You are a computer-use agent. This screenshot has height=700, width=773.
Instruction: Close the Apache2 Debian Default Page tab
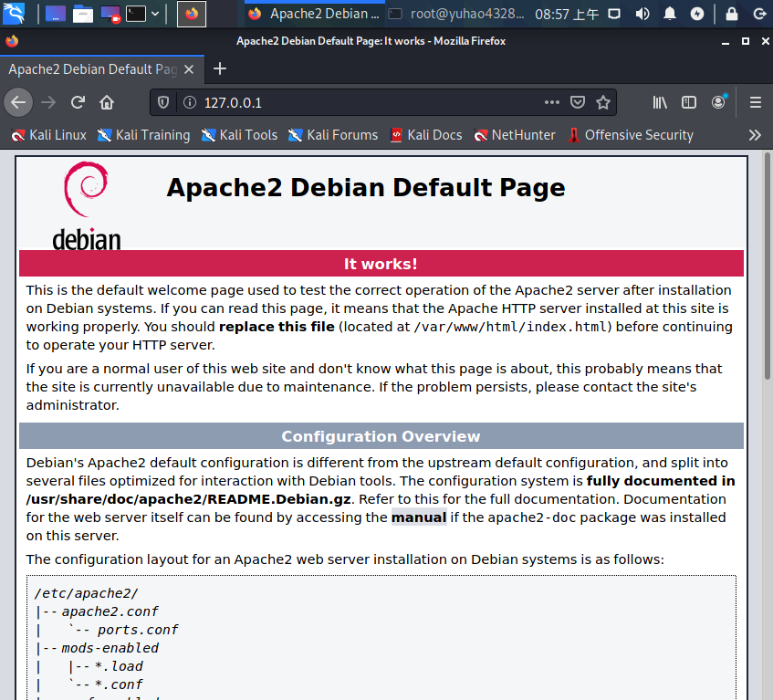[x=189, y=69]
